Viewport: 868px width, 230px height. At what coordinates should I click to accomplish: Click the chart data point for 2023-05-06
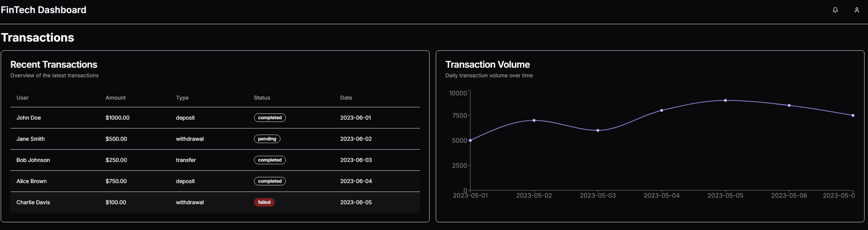point(789,105)
